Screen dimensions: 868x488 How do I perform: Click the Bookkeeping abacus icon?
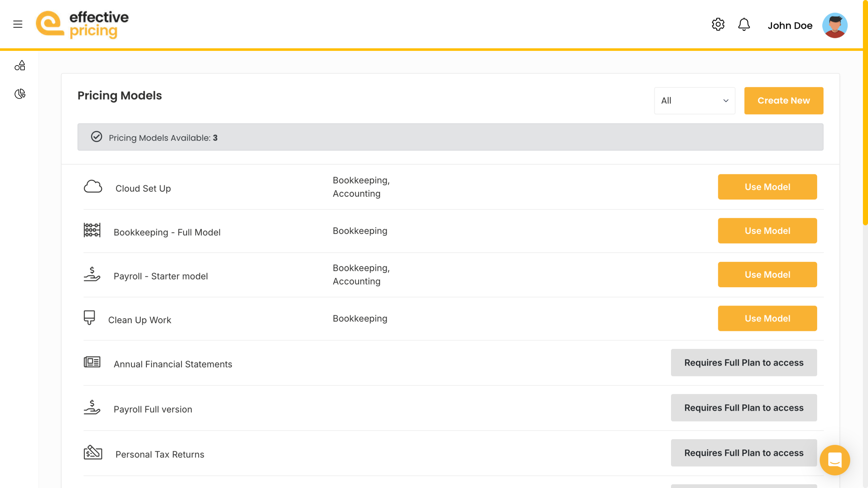tap(92, 231)
